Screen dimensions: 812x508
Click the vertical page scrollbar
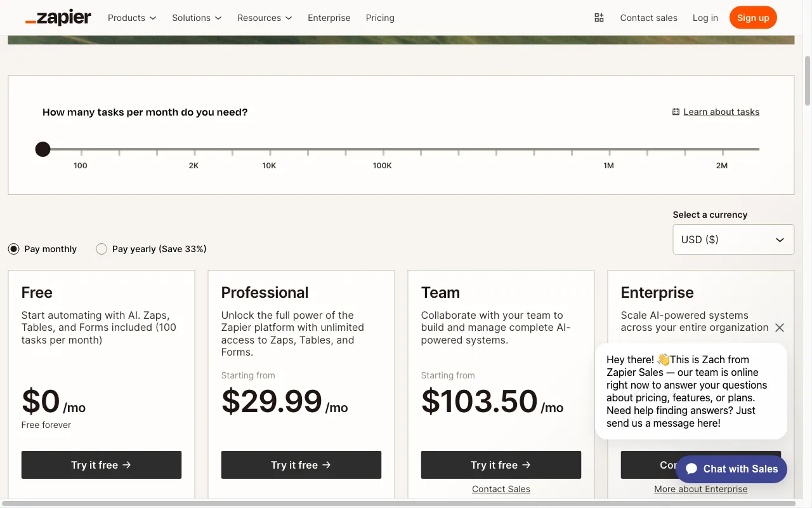(x=808, y=81)
